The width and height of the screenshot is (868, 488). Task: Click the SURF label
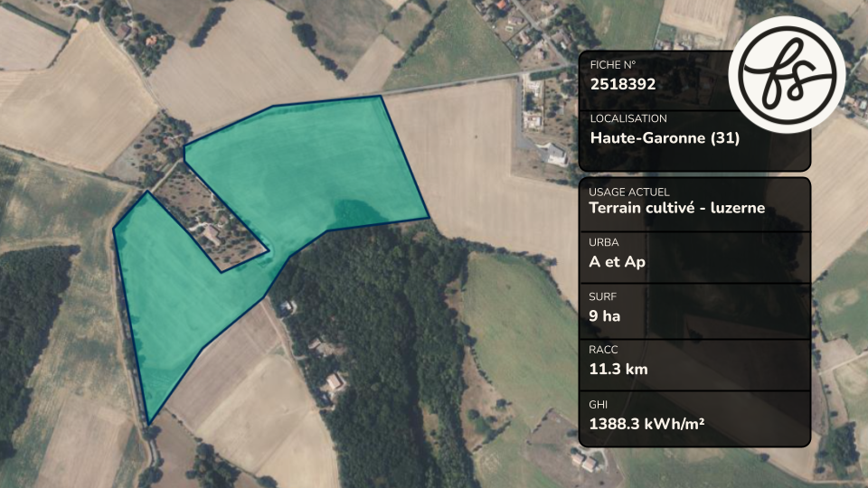602,296
